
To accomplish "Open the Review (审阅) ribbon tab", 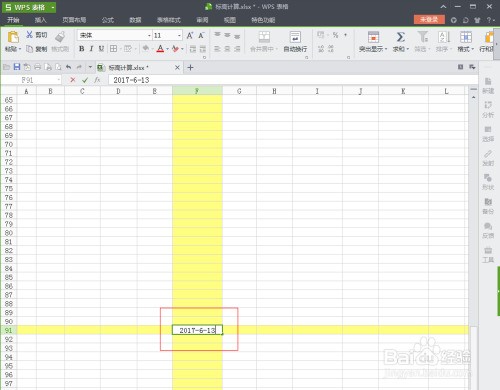I will pos(202,20).
